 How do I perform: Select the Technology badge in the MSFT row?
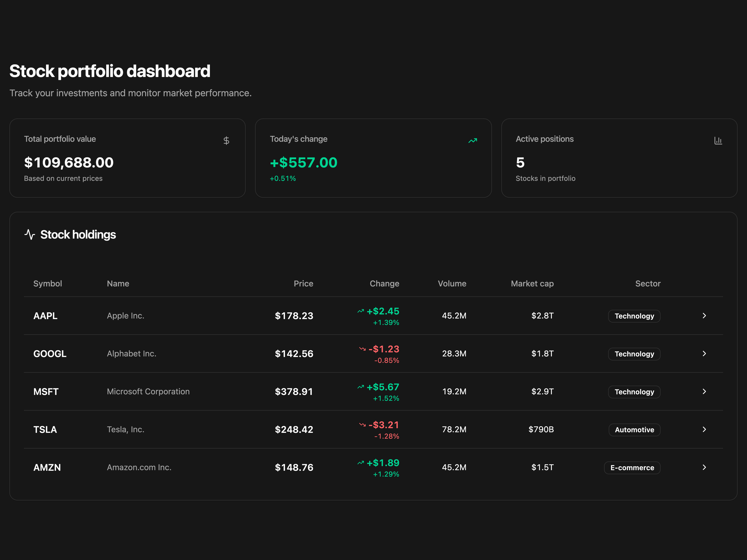[634, 392]
